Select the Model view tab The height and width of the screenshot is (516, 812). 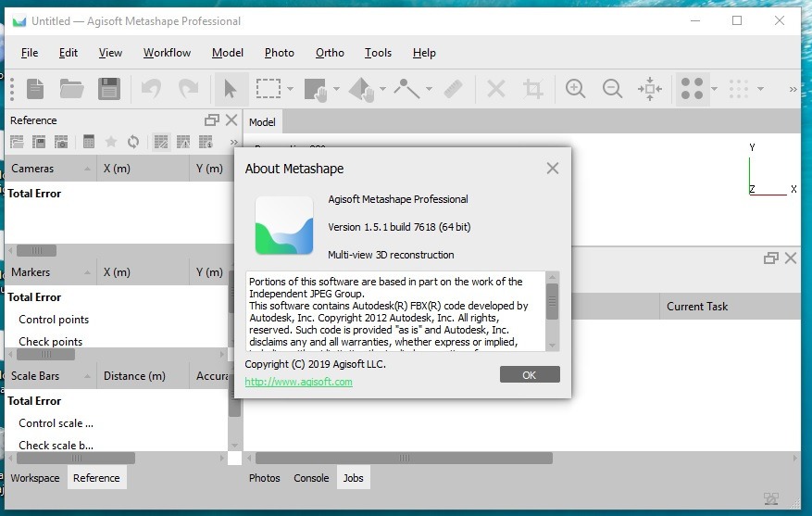click(262, 122)
